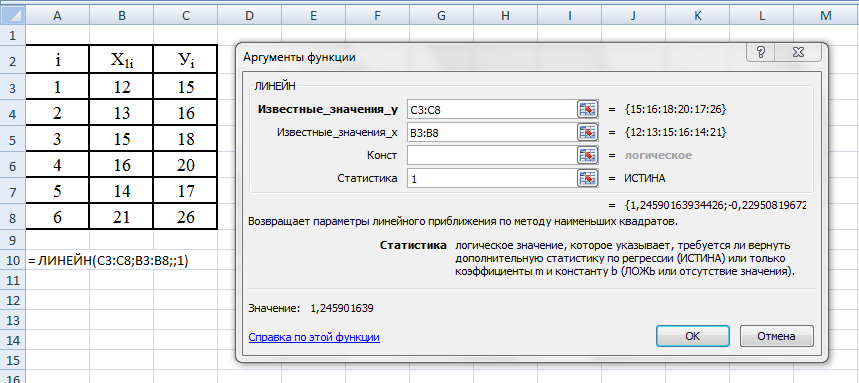This screenshot has height=383, width=859.
Task: Select row 9 header
Action: pos(12,240)
